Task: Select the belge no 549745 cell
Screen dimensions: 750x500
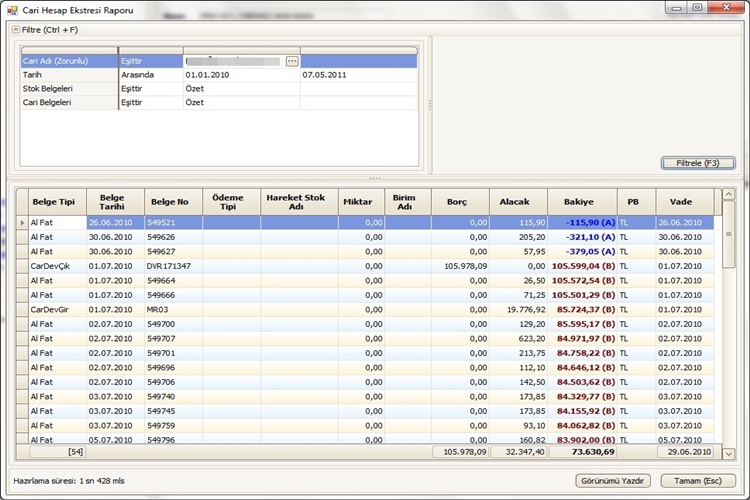Action: click(x=173, y=411)
